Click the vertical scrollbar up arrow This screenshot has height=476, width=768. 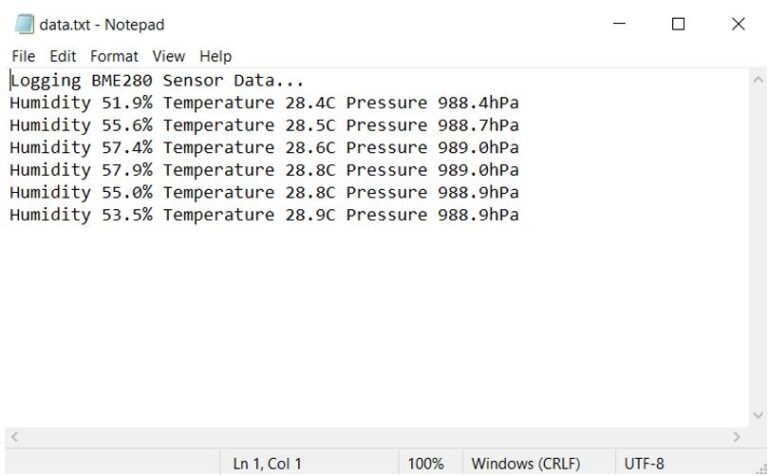click(x=758, y=80)
